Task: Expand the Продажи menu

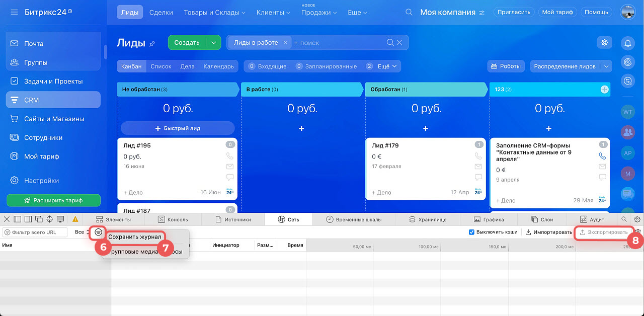Action: 319,13
